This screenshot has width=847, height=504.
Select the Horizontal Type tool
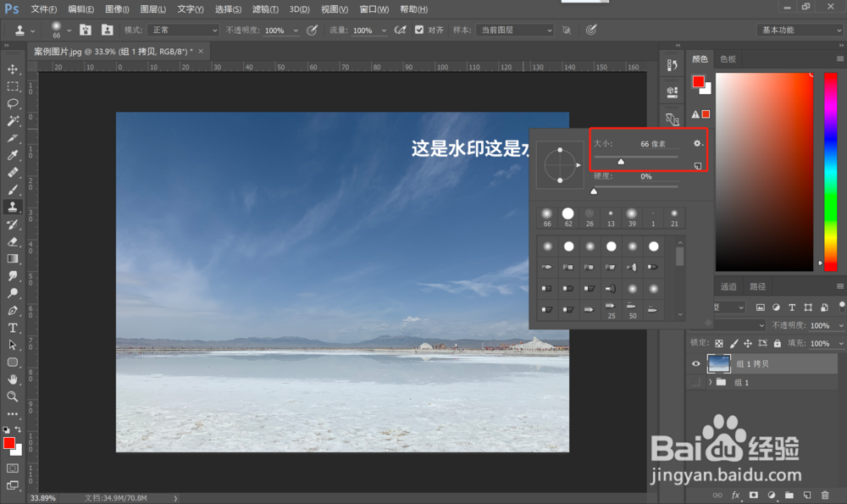pos(13,328)
